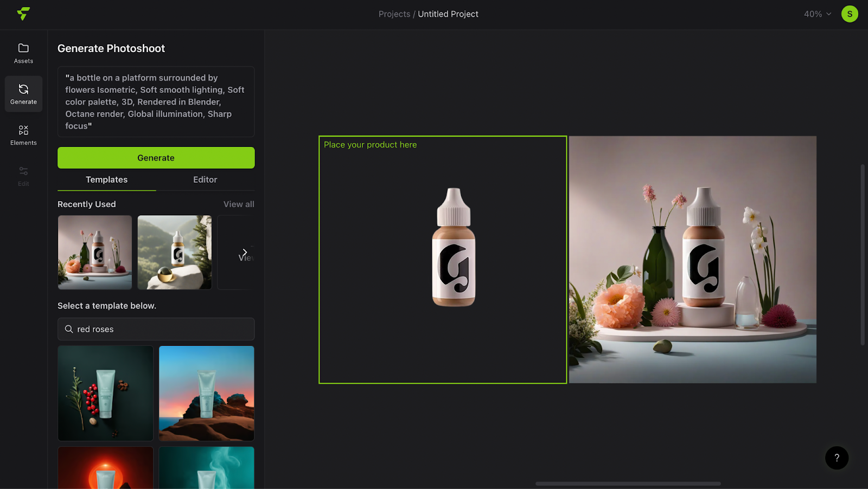Click the red roses search field
Viewport: 868px width, 489px height.
pyautogui.click(x=156, y=329)
